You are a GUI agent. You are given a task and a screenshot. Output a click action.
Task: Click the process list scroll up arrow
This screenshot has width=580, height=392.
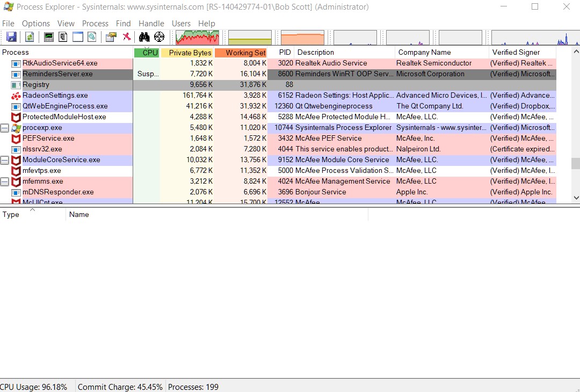[576, 52]
